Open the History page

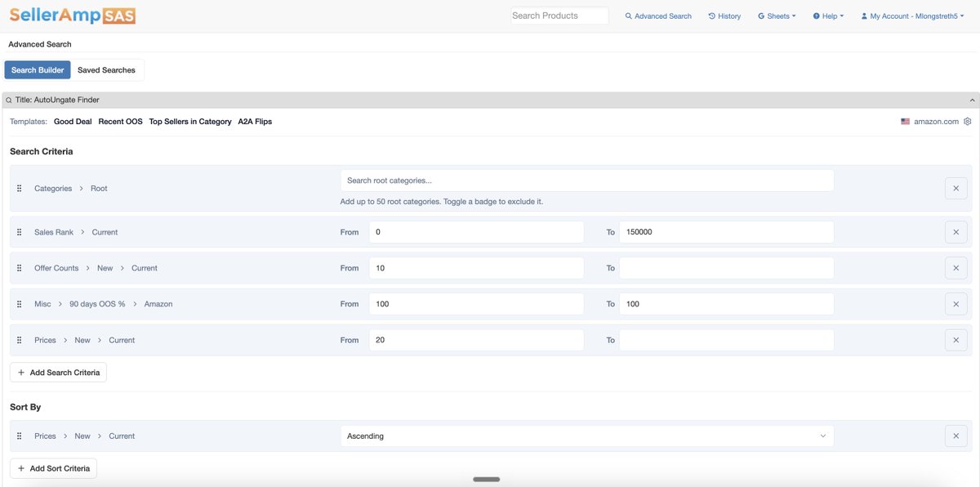[x=724, y=16]
